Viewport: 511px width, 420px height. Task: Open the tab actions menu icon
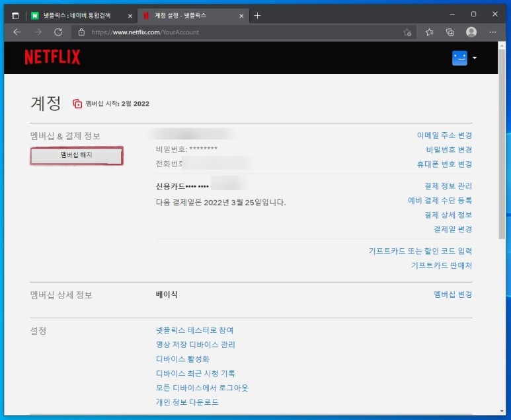(x=15, y=16)
